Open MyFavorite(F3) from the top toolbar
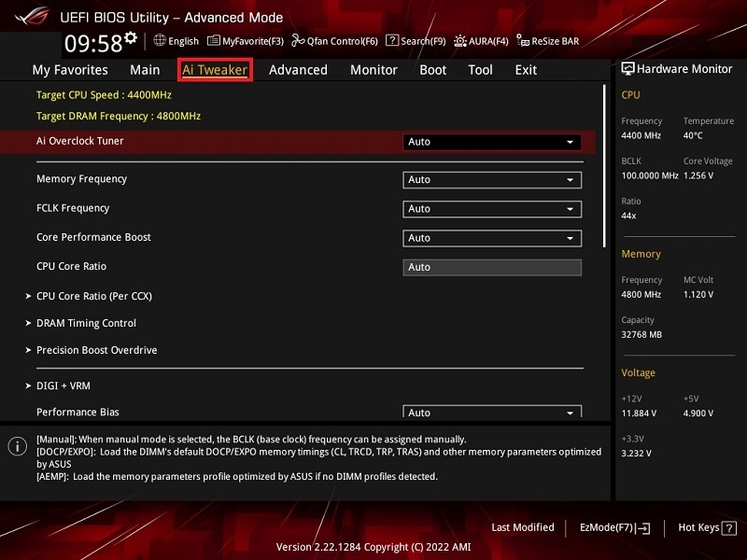The image size is (747, 560). coord(246,41)
